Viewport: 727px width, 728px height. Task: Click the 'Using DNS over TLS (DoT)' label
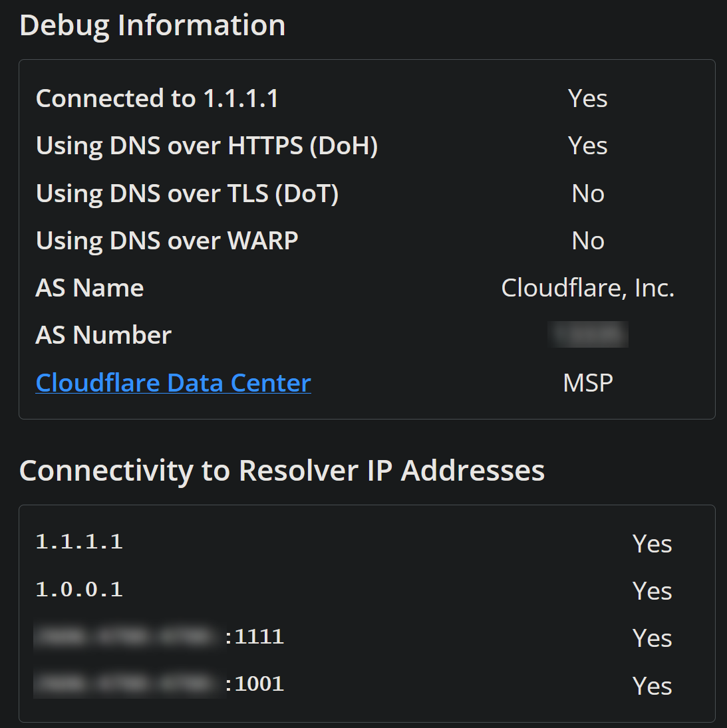pos(187,193)
